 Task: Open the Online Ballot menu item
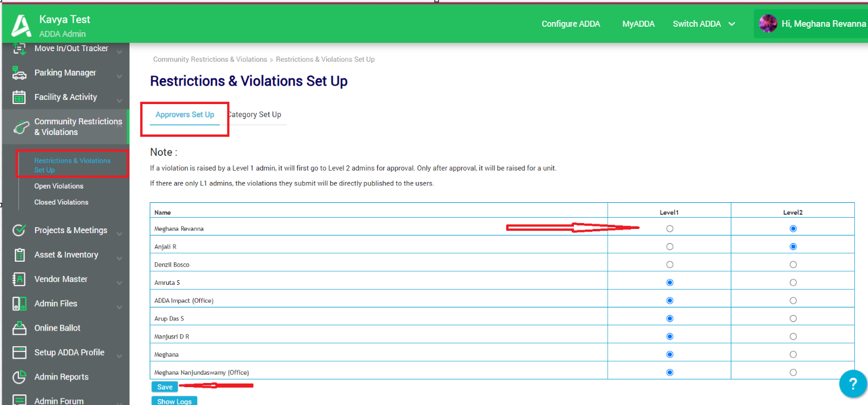[57, 328]
